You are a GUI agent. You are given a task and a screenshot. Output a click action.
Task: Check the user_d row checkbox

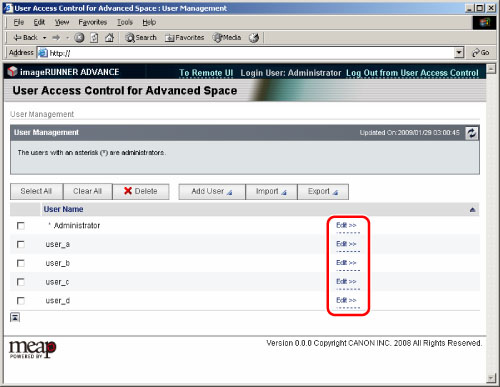coord(21,301)
